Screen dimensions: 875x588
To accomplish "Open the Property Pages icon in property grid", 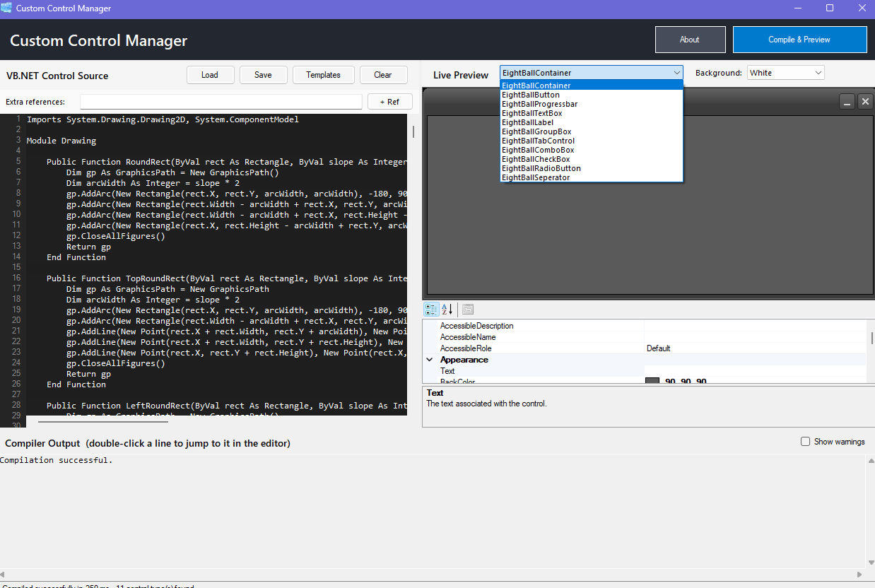I will point(468,309).
